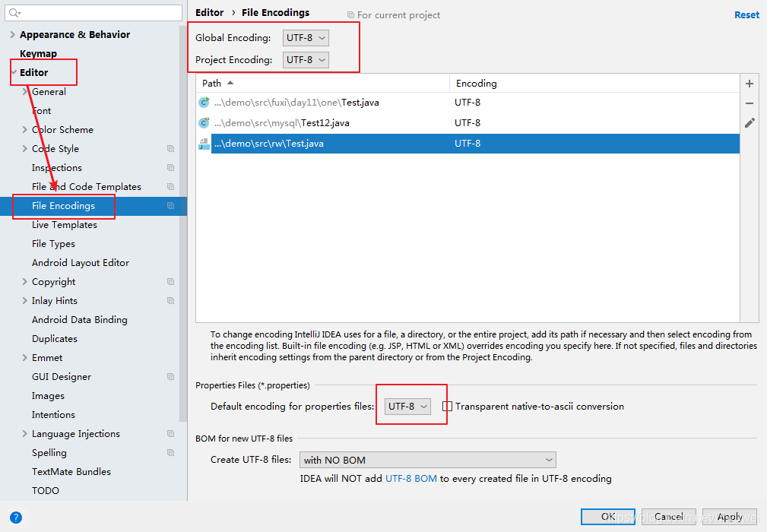The image size is (767, 532).
Task: Open Images settings
Action: pyautogui.click(x=48, y=395)
